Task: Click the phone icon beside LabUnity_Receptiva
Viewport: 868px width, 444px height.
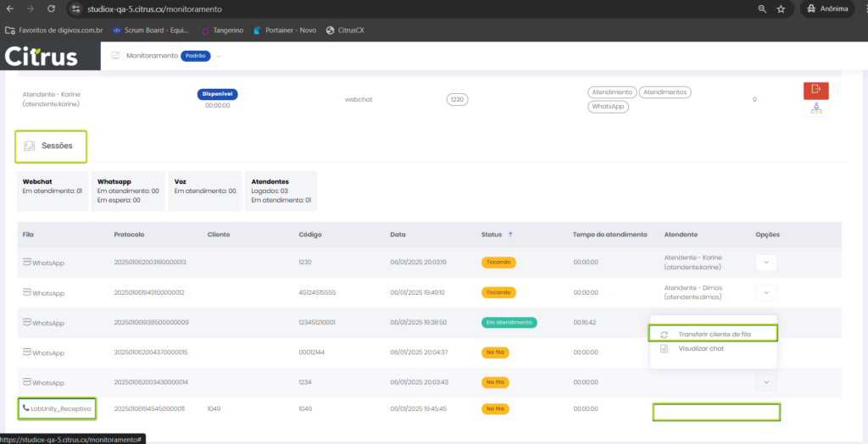Action: 25,408
